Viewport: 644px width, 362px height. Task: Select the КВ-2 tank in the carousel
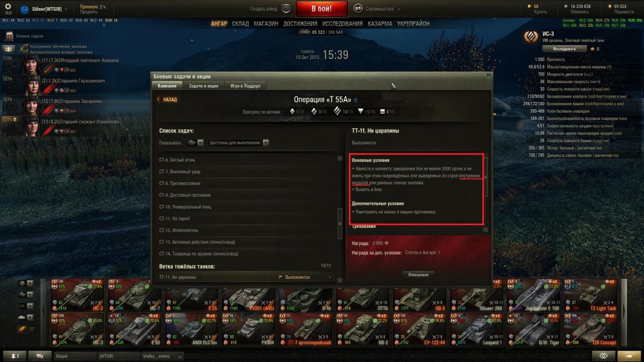pyautogui.click(x=364, y=329)
